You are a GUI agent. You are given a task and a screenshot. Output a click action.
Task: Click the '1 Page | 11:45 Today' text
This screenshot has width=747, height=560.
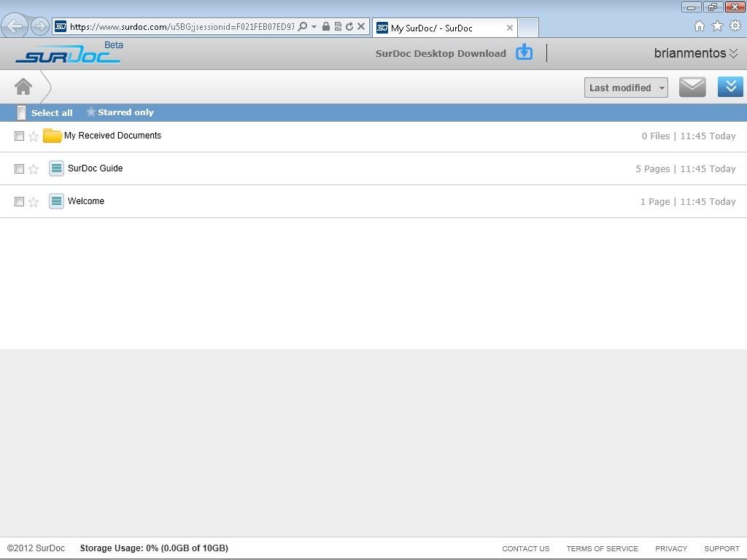tap(688, 201)
